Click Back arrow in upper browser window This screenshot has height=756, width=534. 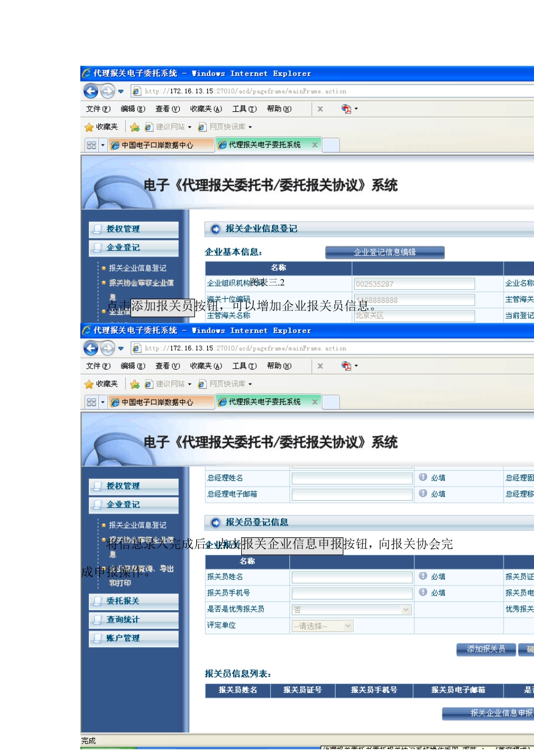click(90, 91)
